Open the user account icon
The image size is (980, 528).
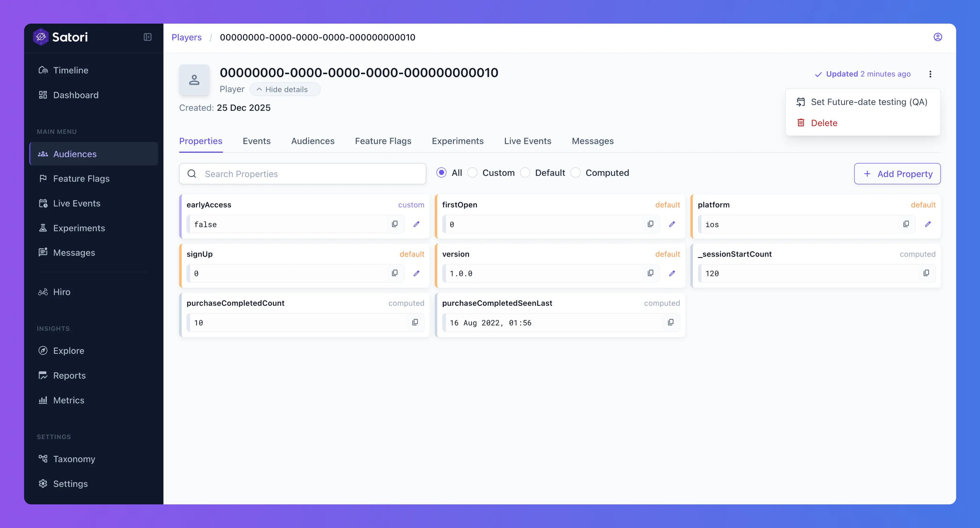(x=937, y=37)
